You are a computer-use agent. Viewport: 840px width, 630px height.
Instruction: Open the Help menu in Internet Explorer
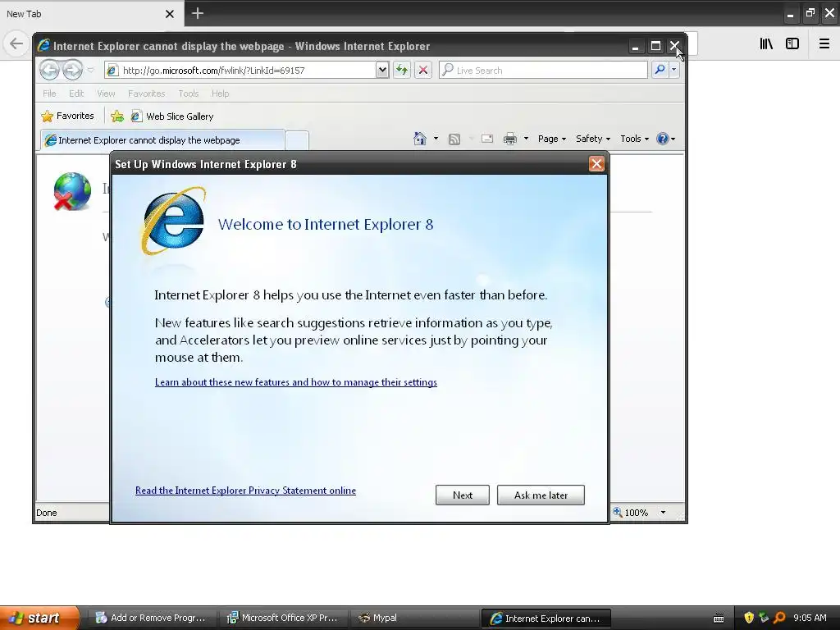click(220, 94)
